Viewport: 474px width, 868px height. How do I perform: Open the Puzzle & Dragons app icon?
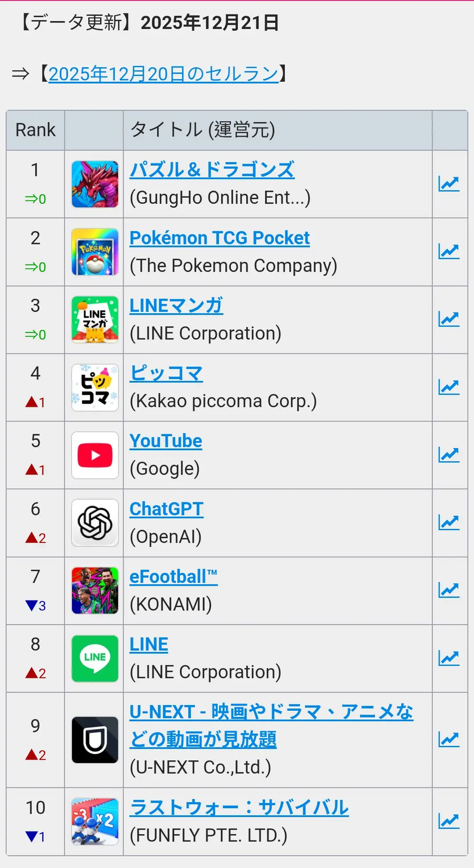click(95, 184)
